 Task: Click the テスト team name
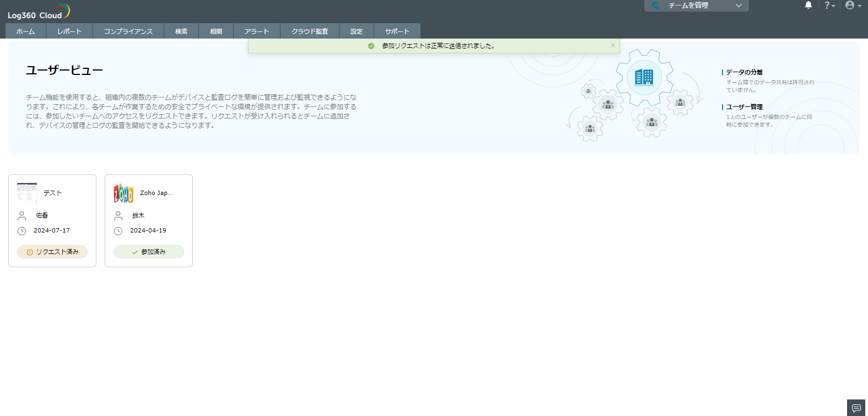53,193
